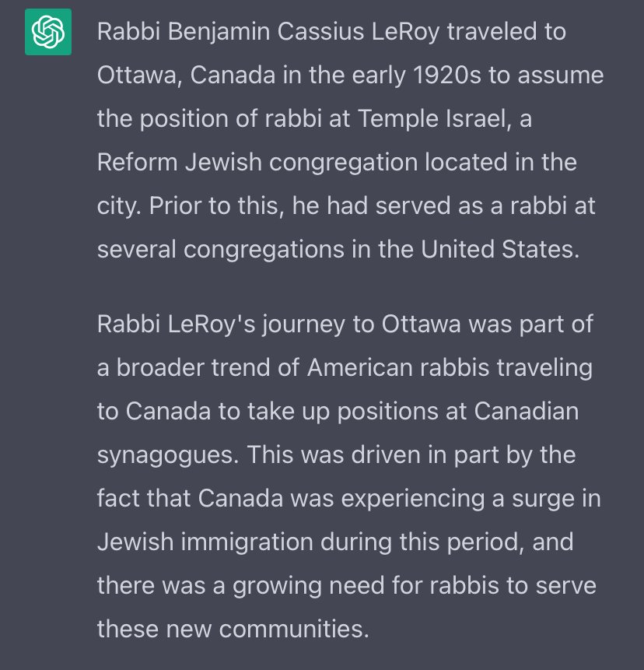Image resolution: width=644 pixels, height=670 pixels.
Task: Click the phrase "Reform Jewish congregation"
Action: [x=258, y=164]
